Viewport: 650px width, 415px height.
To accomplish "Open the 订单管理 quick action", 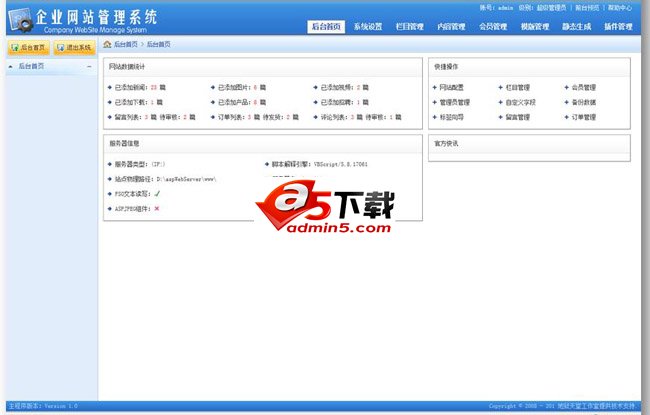I will pos(584,117).
